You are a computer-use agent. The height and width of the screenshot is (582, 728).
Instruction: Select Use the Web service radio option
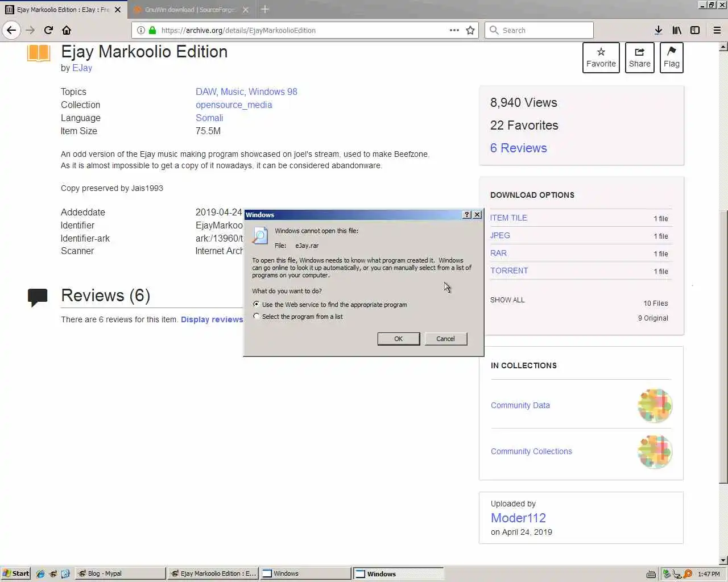(257, 304)
